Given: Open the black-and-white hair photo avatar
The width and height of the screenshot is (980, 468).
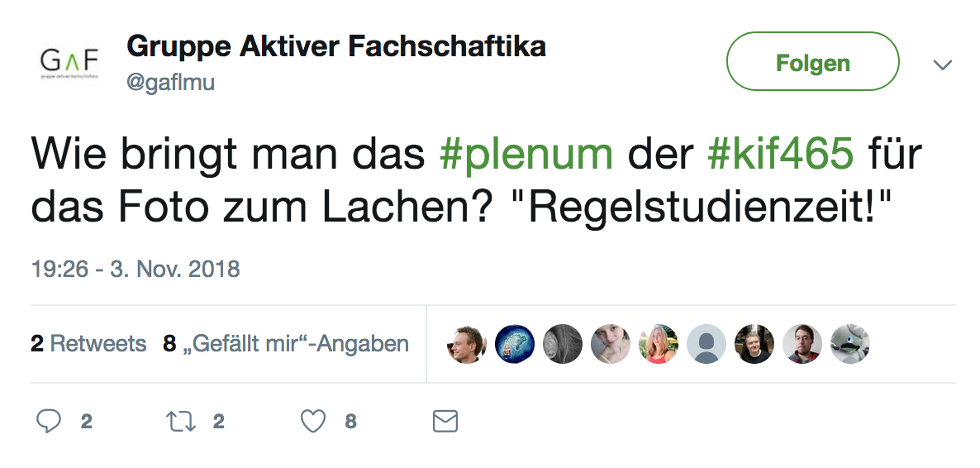Looking at the screenshot, I should click(x=563, y=344).
